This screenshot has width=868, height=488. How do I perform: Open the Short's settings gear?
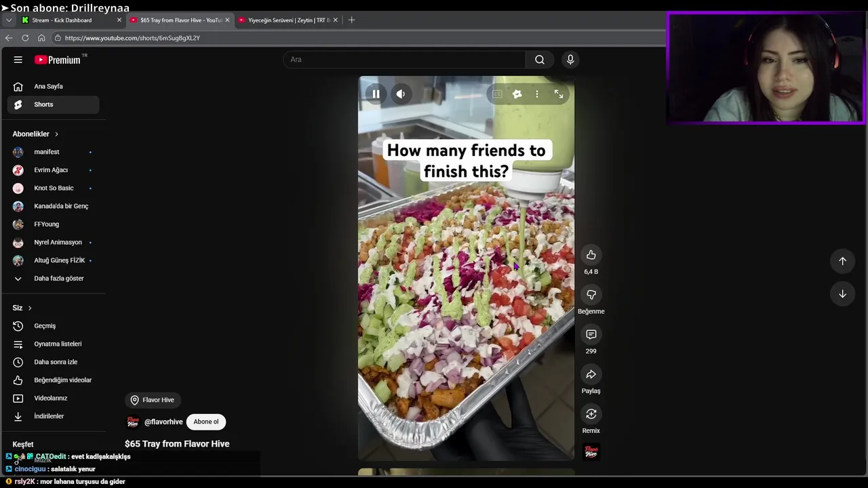tap(517, 94)
